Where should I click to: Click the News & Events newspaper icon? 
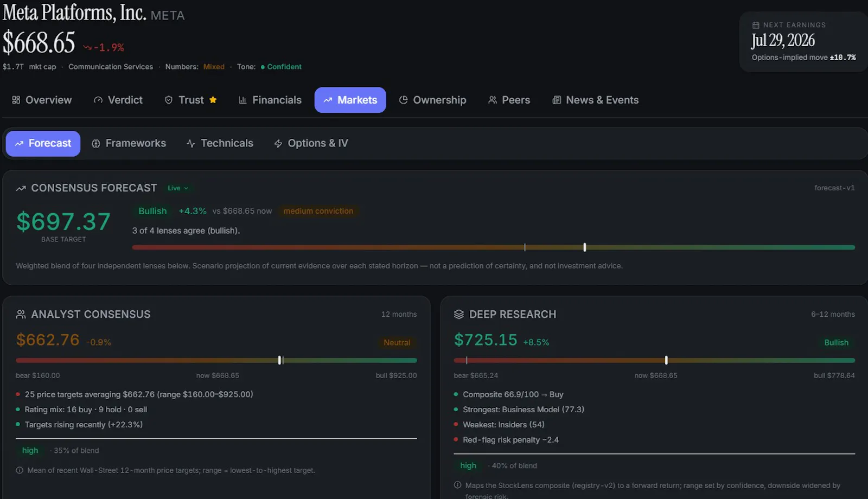pos(557,100)
